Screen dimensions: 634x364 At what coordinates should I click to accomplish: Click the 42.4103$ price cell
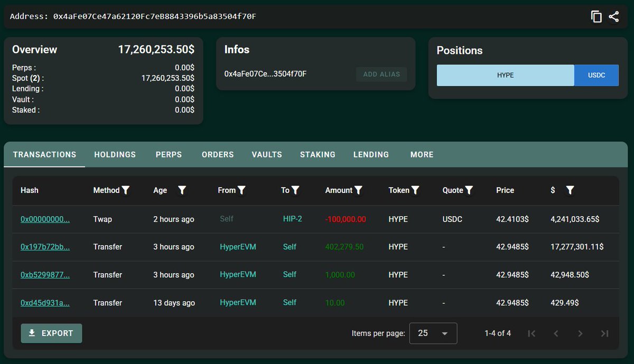click(x=512, y=219)
